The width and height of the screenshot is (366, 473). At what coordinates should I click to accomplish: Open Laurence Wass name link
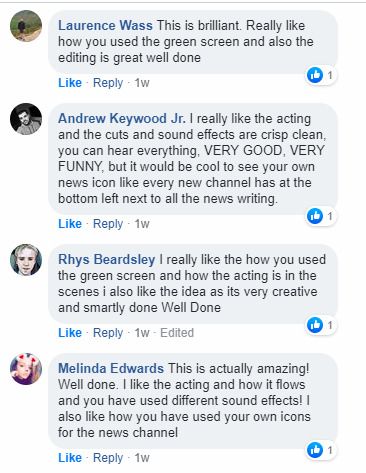tap(105, 26)
